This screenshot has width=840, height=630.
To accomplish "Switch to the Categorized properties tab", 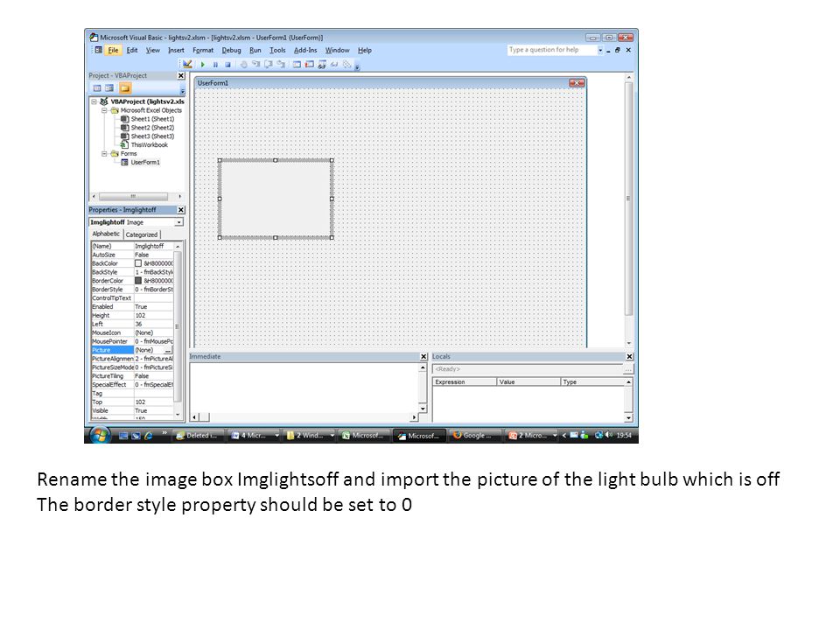I will click(142, 234).
